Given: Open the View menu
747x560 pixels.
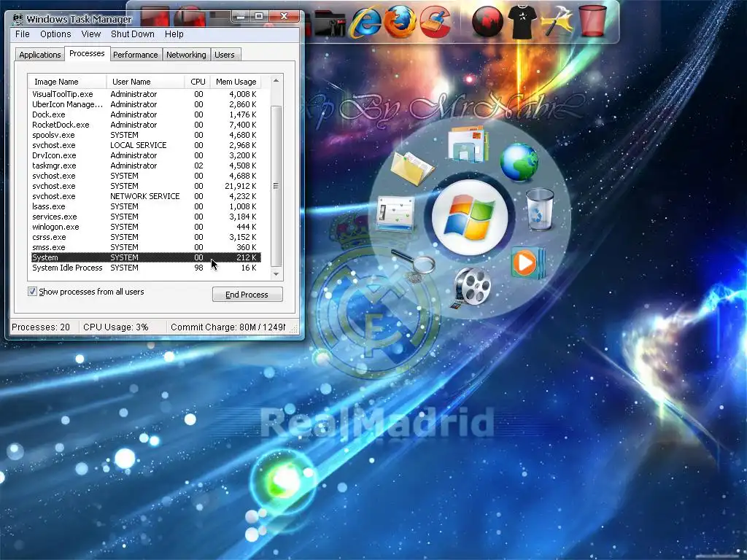Looking at the screenshot, I should (90, 34).
